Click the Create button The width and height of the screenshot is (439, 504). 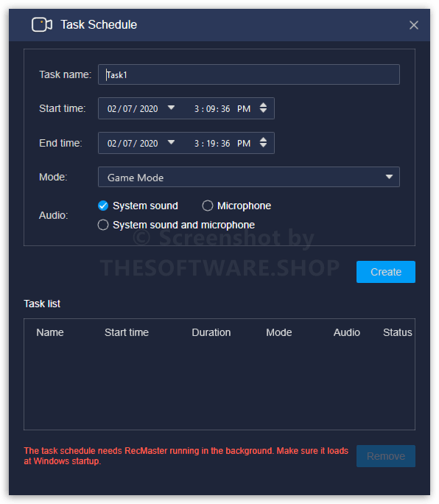pyautogui.click(x=386, y=272)
